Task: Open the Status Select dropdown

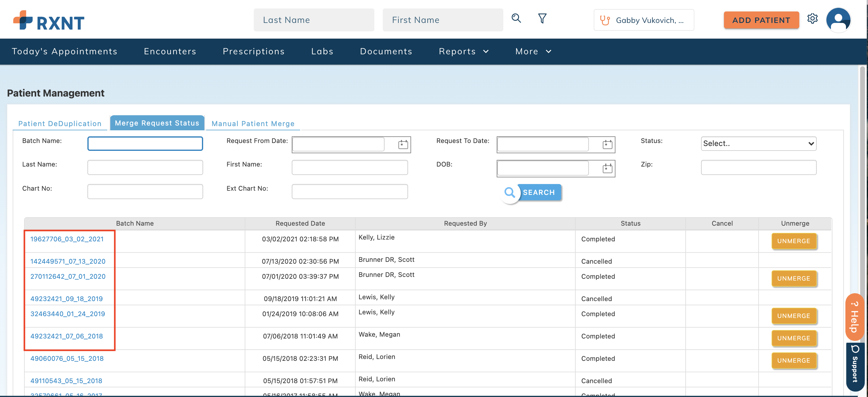Action: pos(758,143)
